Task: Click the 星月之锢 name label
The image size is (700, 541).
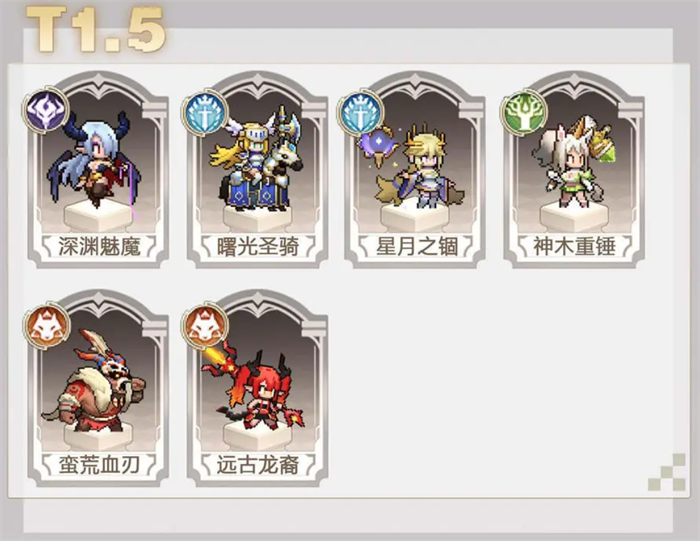Action: click(416, 246)
